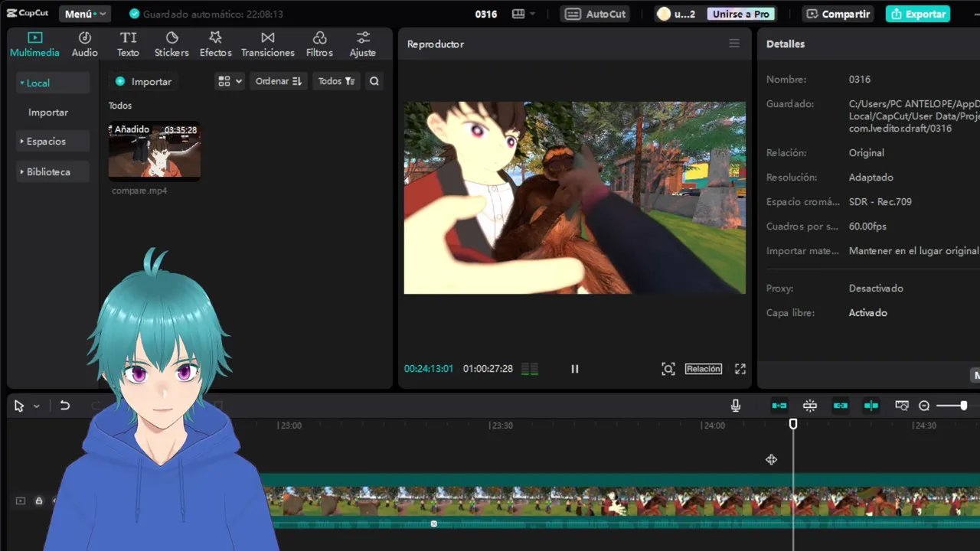Click the audio level meter in player

point(530,369)
